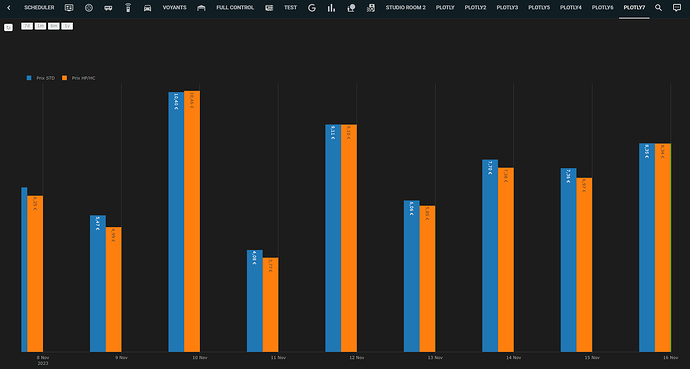Go back using the left chevron arrow
This screenshot has width=690, height=369.
click(x=9, y=8)
